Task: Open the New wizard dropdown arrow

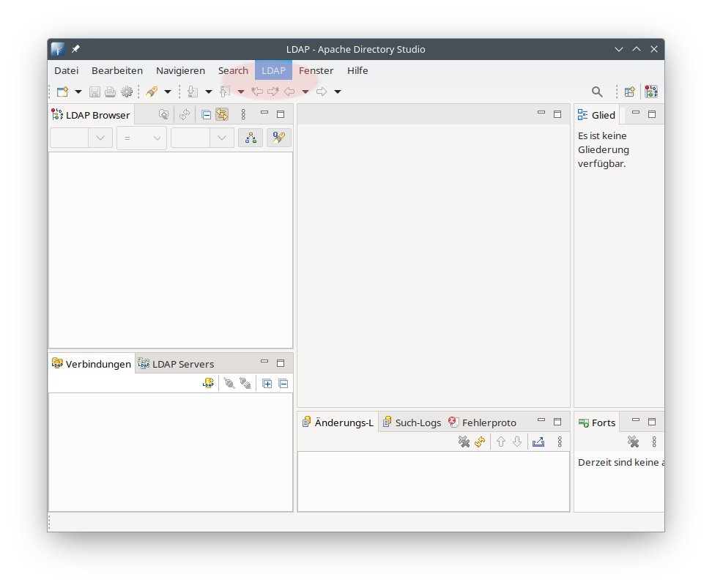Action: point(78,92)
